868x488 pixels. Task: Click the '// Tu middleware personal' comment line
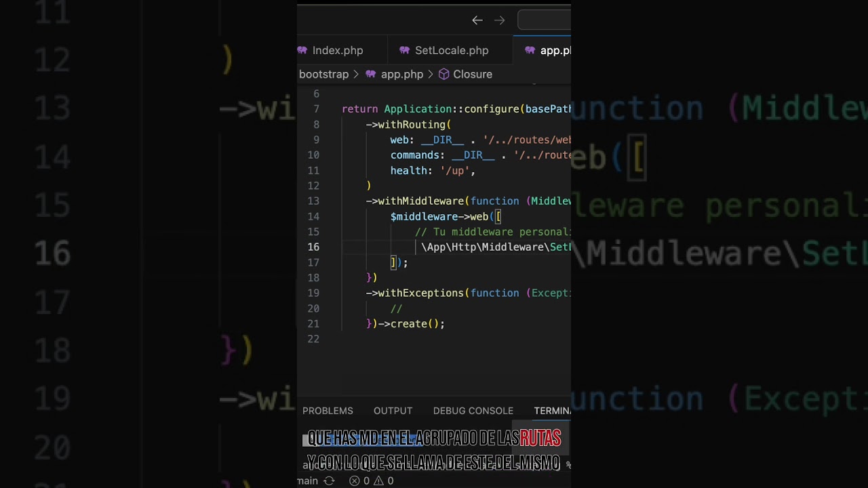[x=493, y=232]
